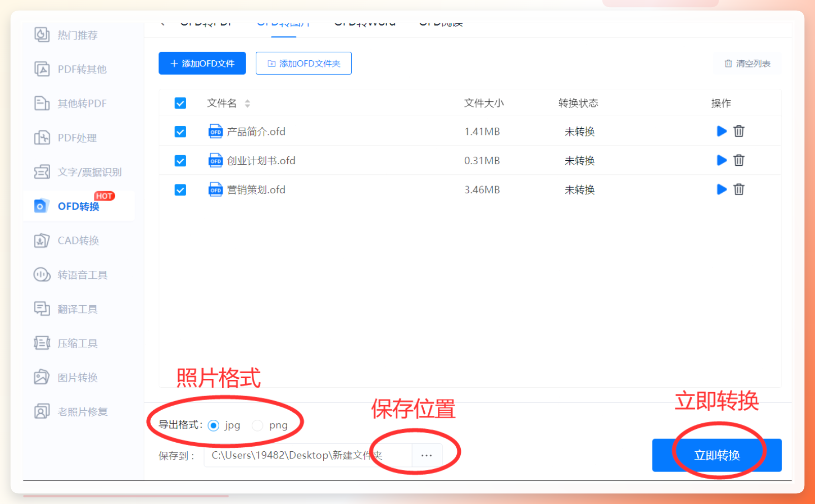Screen dimensions: 815x504
Task: Open 翻译工具 in the sidebar
Action: (x=79, y=309)
